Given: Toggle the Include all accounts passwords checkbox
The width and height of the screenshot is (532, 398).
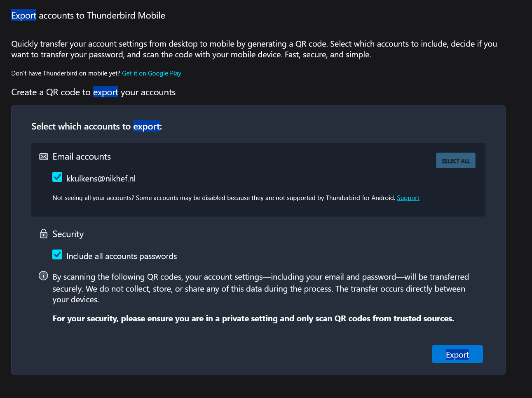Looking at the screenshot, I should 57,254.
